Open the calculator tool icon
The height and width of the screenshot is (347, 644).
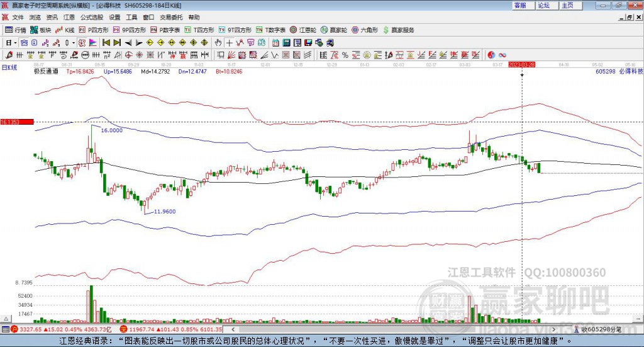[x=286, y=43]
